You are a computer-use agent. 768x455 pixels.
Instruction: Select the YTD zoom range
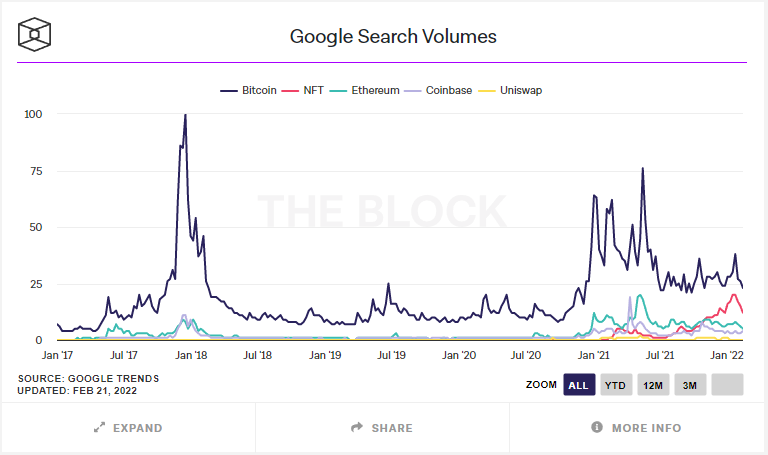(616, 385)
